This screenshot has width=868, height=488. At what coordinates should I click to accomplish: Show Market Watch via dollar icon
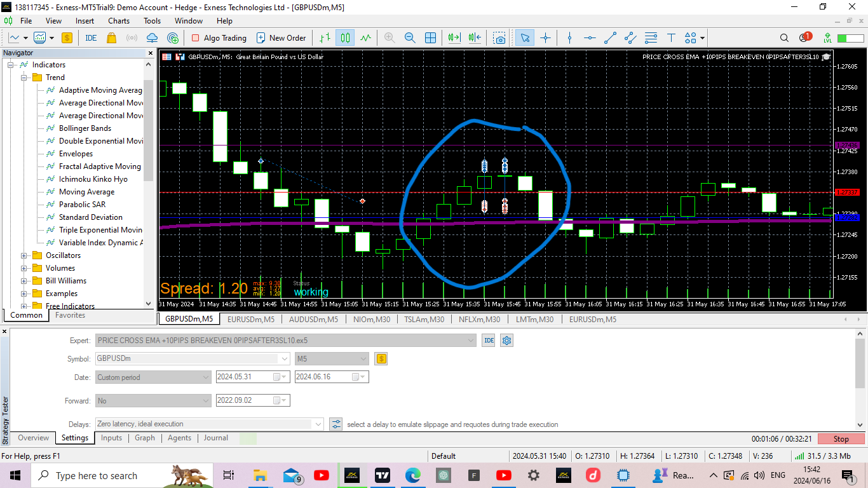(x=67, y=38)
